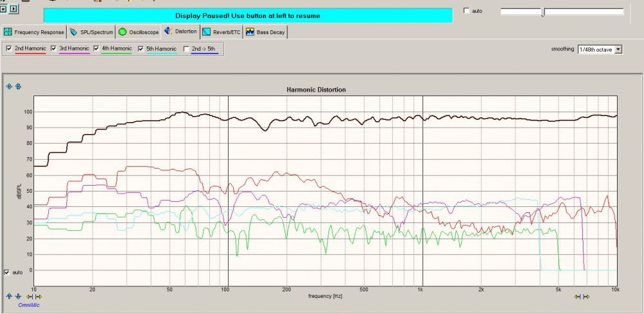This screenshot has height=314, width=644.
Task: Click the down arrow icon above the graph
Action: [18, 86]
